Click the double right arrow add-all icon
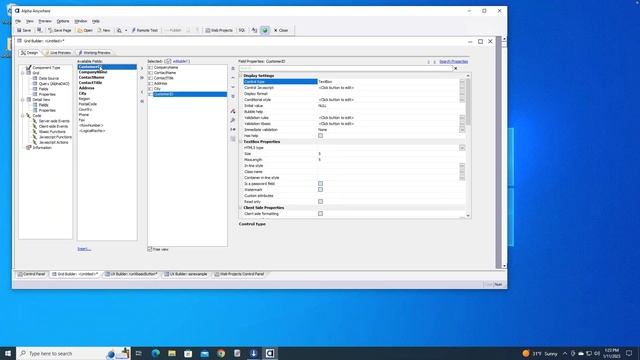This screenshot has height=360, width=640. pyautogui.click(x=142, y=78)
